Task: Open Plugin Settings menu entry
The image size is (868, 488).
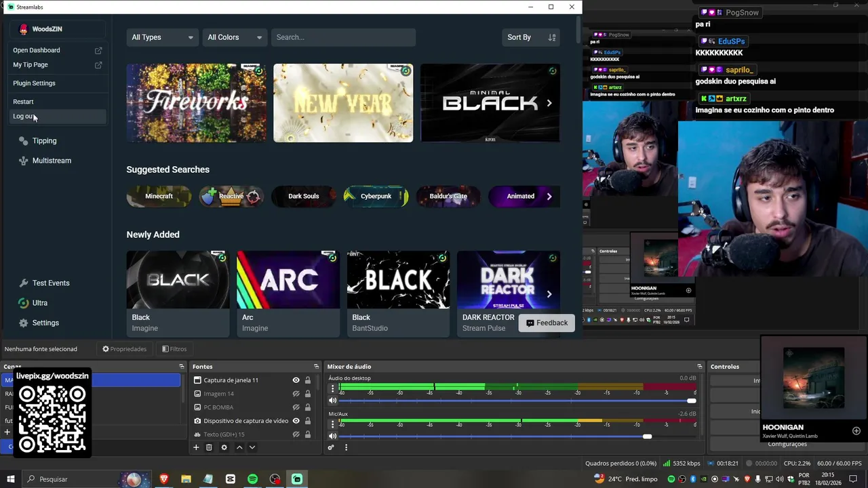Action: pos(57,83)
